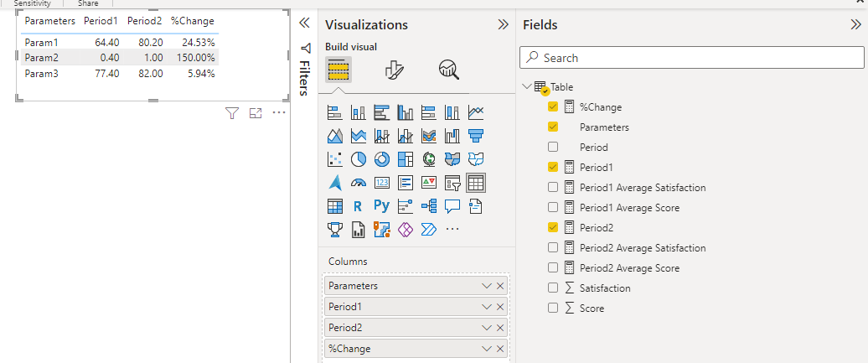The width and height of the screenshot is (868, 363).
Task: Select the Card (123) visual
Action: click(x=381, y=182)
